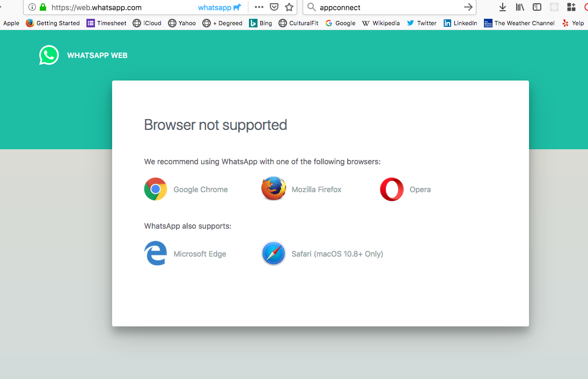Click the Google Chrome text link

tap(201, 189)
